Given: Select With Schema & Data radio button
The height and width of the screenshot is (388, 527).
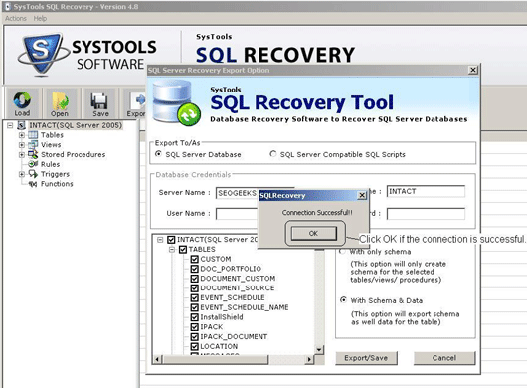Looking at the screenshot, I should tap(343, 300).
